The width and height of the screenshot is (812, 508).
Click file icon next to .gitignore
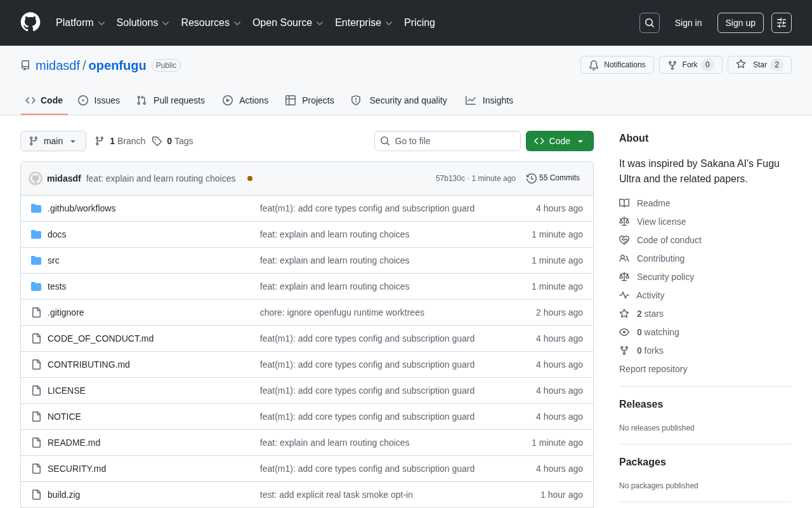[36, 312]
